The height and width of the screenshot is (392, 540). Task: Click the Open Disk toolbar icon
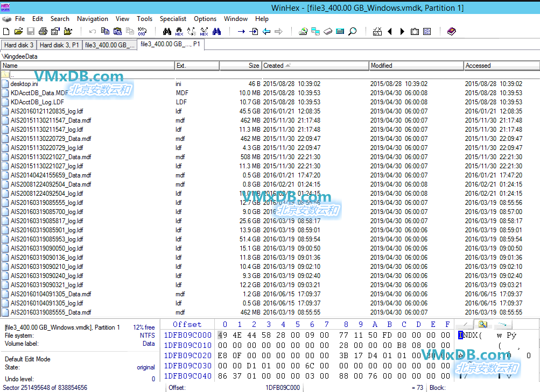tap(303, 32)
